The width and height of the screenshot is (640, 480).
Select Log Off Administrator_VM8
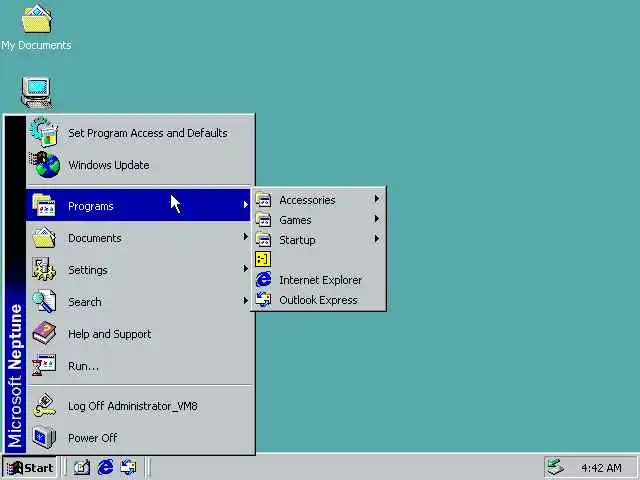tap(139, 406)
